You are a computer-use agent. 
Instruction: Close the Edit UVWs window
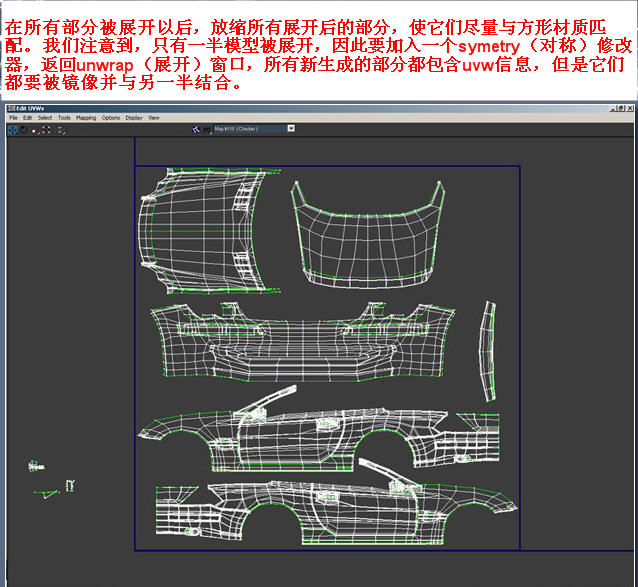tap(631, 108)
